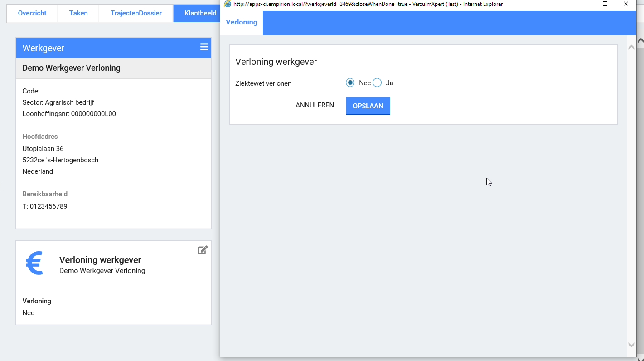The width and height of the screenshot is (644, 361).
Task: Open the Werkgever panel hamburger menu
Action: 204,47
